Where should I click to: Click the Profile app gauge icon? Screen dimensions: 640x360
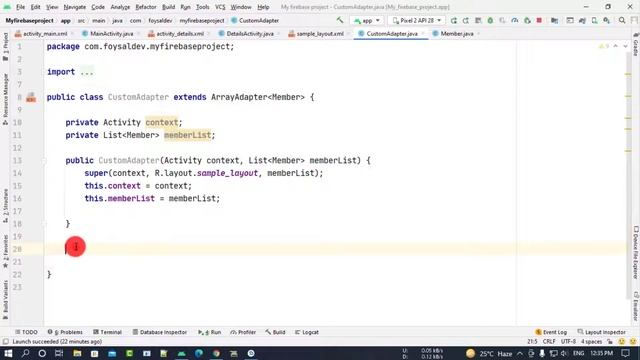tap(515, 20)
